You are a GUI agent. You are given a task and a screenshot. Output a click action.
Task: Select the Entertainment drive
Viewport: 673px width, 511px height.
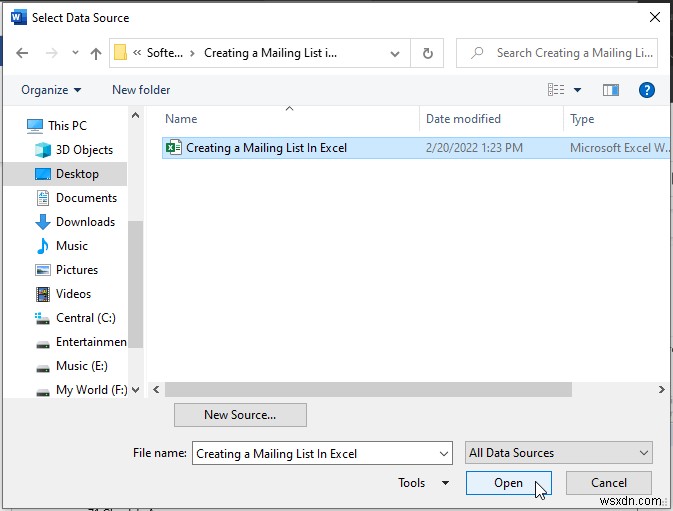click(x=80, y=342)
